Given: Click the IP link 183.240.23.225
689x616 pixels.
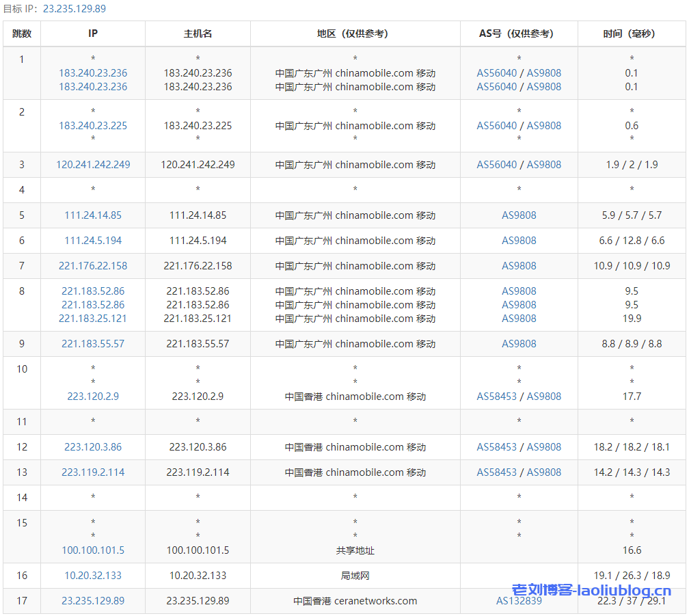Looking at the screenshot, I should tap(93, 126).
